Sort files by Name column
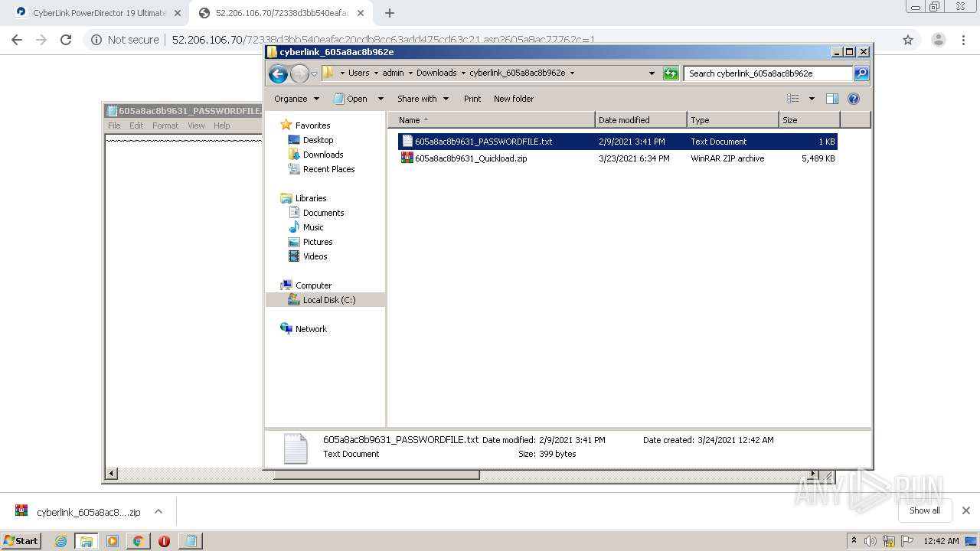 click(x=492, y=120)
